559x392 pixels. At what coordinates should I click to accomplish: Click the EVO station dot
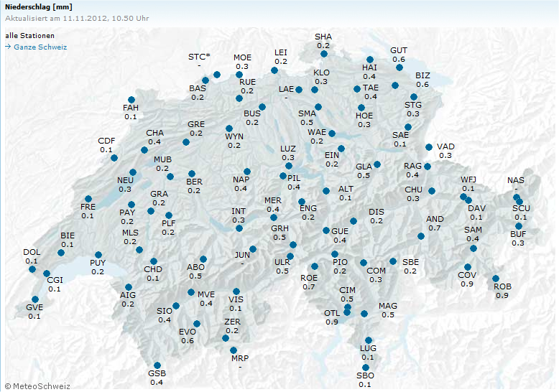(197, 324)
